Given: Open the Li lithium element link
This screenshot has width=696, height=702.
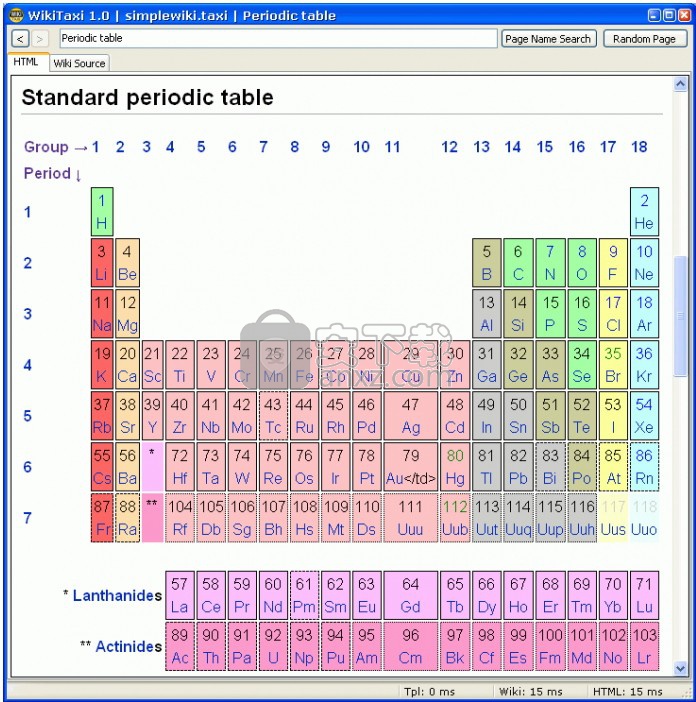Looking at the screenshot, I should point(101,274).
